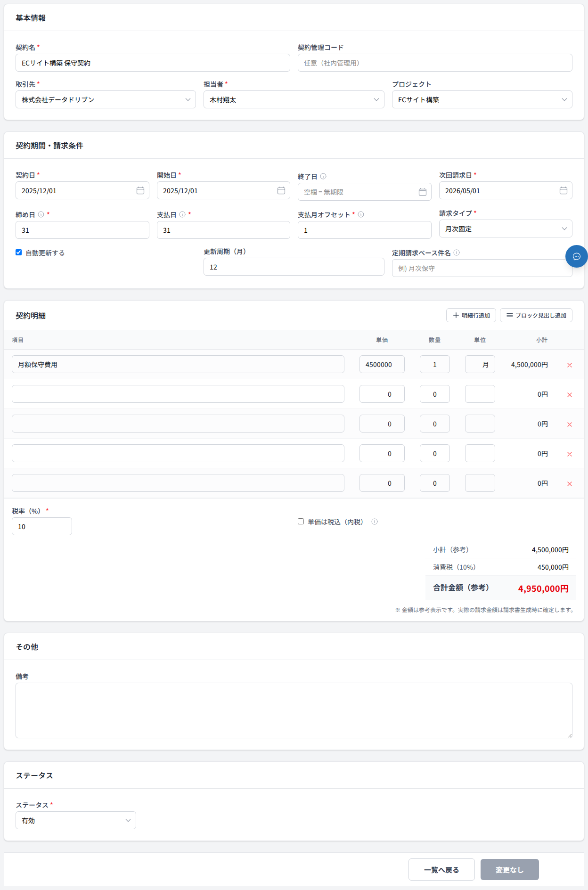Click the 税率（%）input field

click(42, 526)
